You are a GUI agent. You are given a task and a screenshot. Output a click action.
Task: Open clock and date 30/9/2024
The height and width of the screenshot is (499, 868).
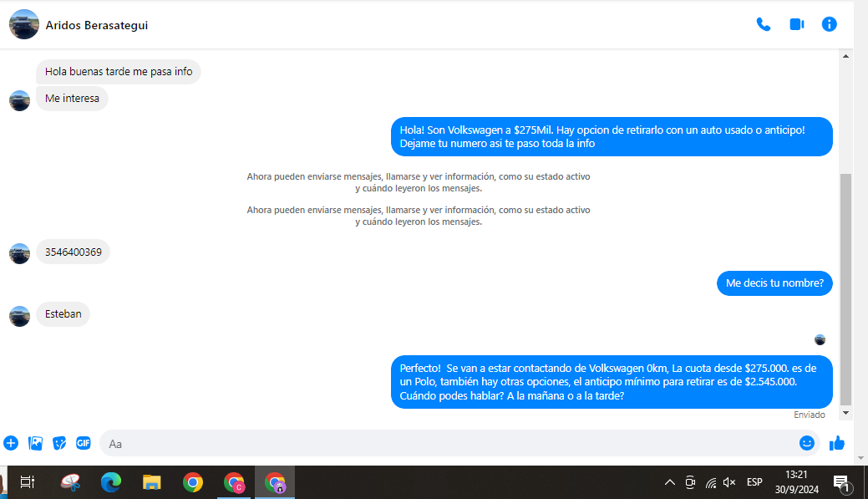[x=797, y=481]
